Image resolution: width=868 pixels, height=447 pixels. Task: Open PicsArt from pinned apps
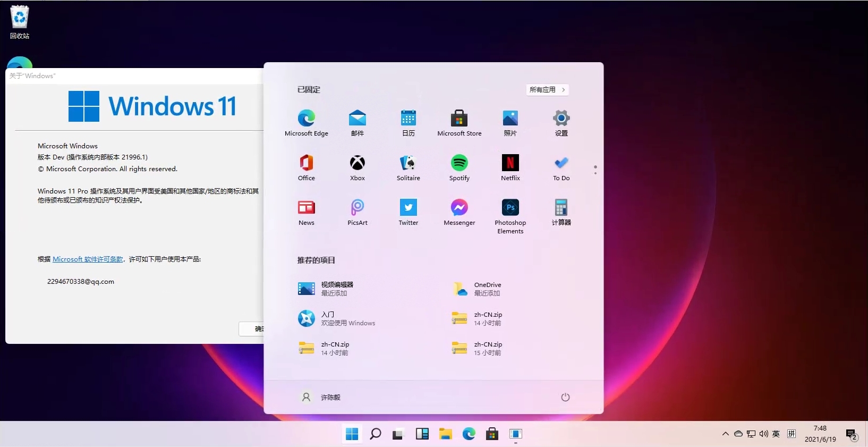coord(357,212)
